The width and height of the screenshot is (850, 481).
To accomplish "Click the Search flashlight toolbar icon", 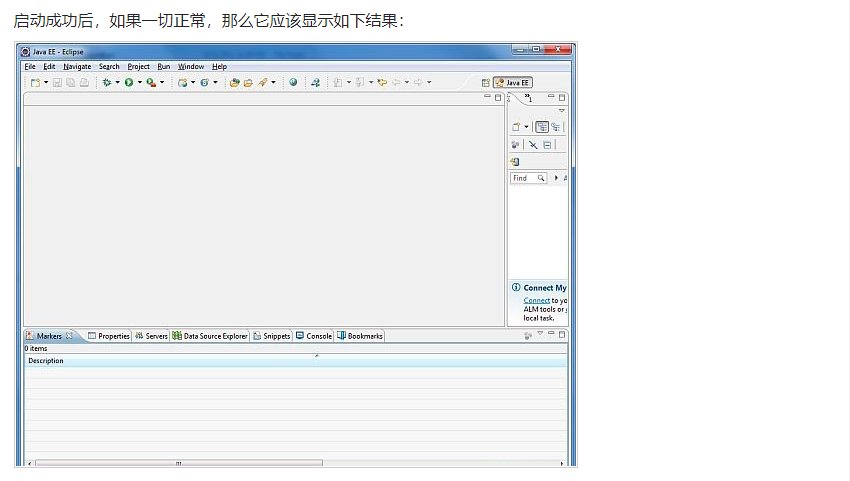I will (263, 82).
